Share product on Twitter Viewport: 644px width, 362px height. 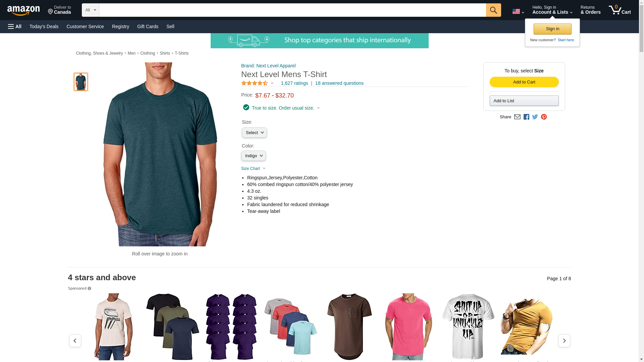(x=535, y=117)
